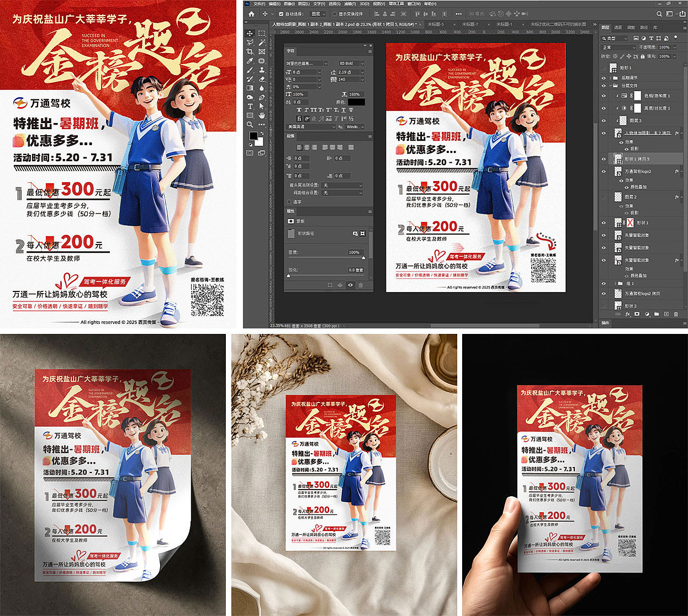Open the text color swatch picker
688x616 pixels.
point(357,102)
